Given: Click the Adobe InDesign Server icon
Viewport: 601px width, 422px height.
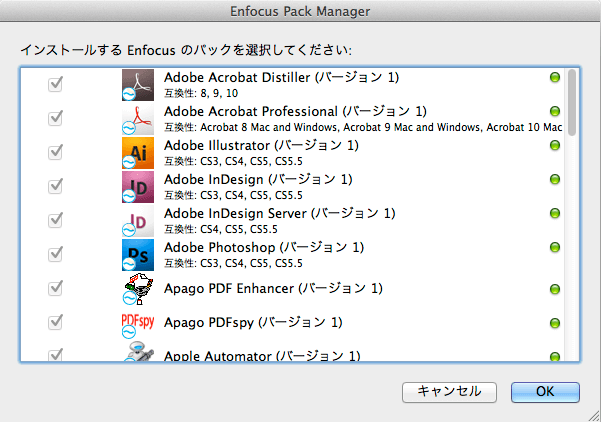Looking at the screenshot, I should (x=138, y=221).
